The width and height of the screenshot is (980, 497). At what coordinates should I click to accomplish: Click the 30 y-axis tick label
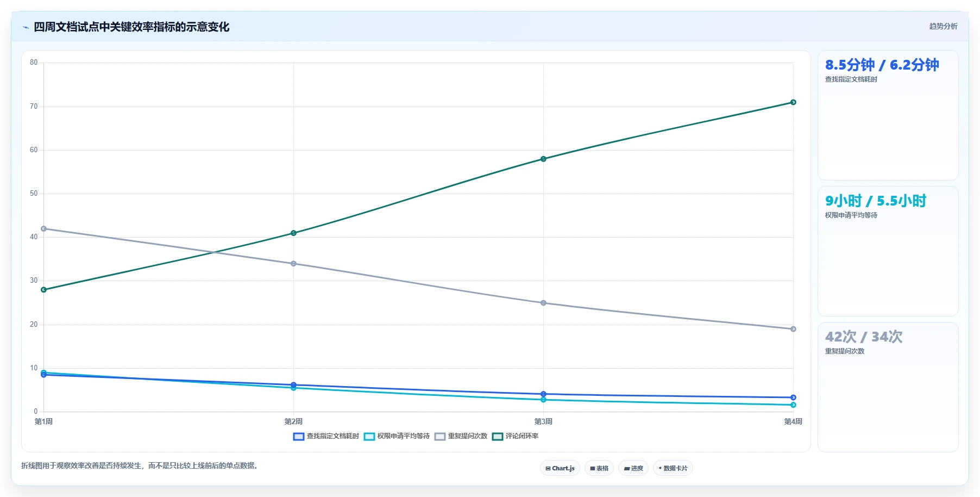[x=34, y=281]
